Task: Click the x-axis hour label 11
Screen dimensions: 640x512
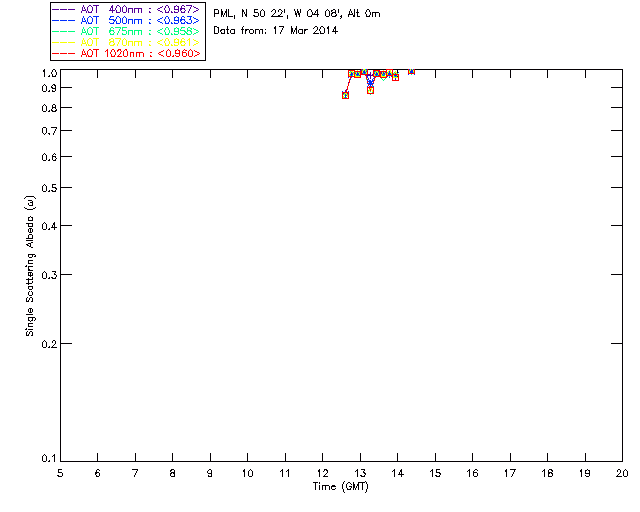Action: (285, 473)
